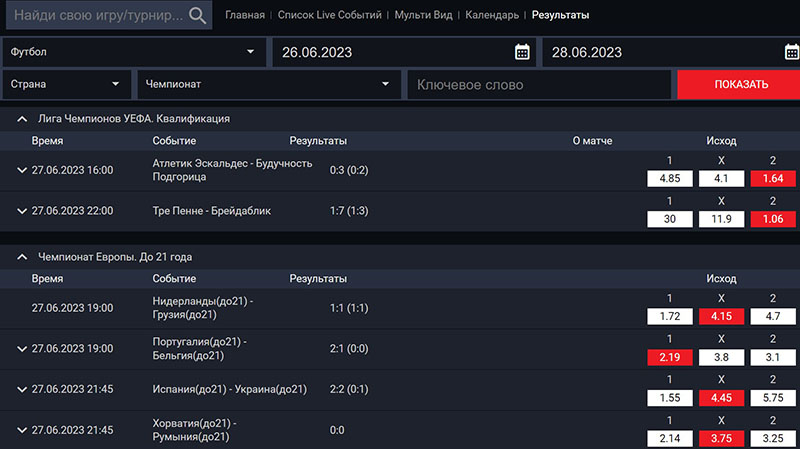Open the Чемпионат dropdown
The image size is (800, 449).
click(269, 84)
